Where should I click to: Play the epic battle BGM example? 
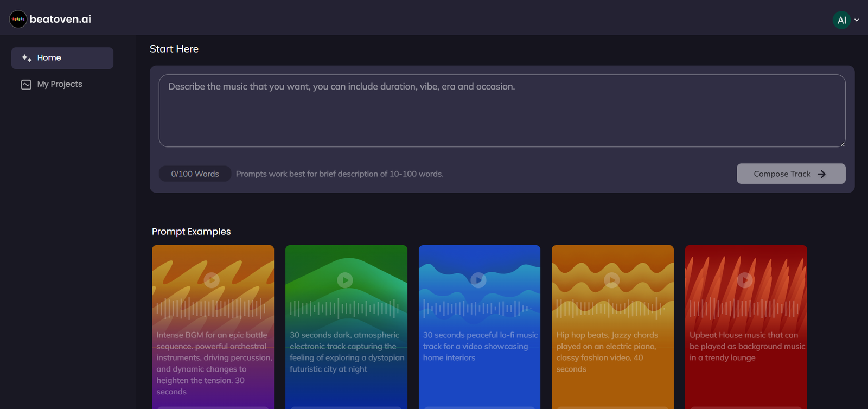pyautogui.click(x=212, y=280)
